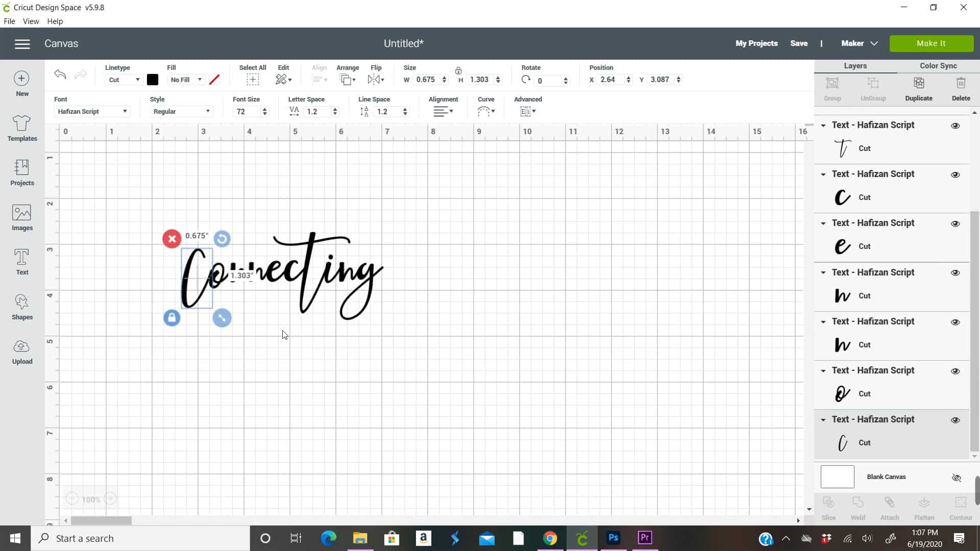Open the linetype black color swatch

tap(153, 80)
